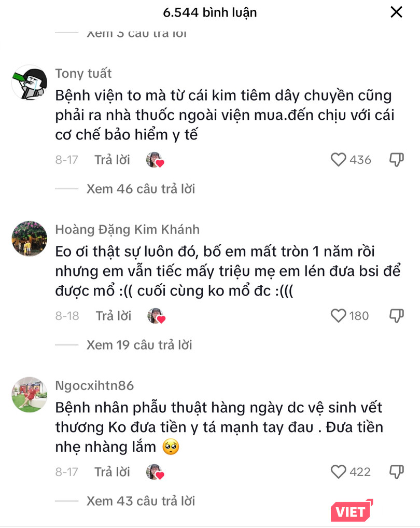The width and height of the screenshot is (420, 528).
Task: Click the username Hoàng Đặng Kim Khánh
Action: pyautogui.click(x=127, y=229)
